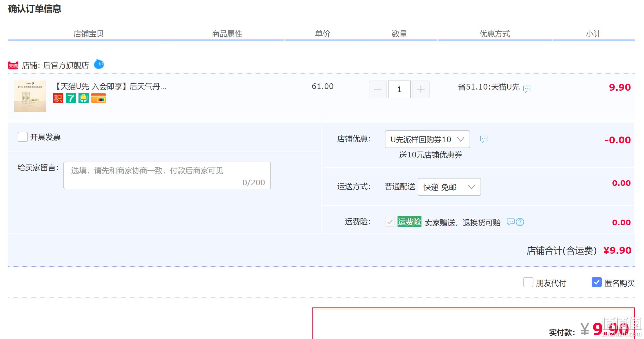Click the 0/200 character counter
The height and width of the screenshot is (339, 644).
(x=254, y=183)
